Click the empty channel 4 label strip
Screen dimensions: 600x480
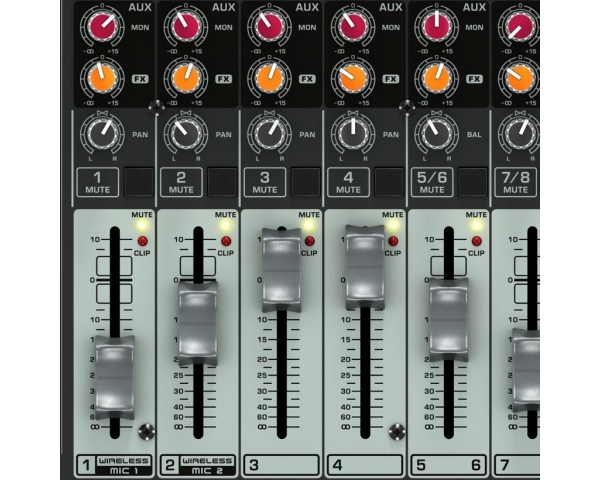[365, 465]
